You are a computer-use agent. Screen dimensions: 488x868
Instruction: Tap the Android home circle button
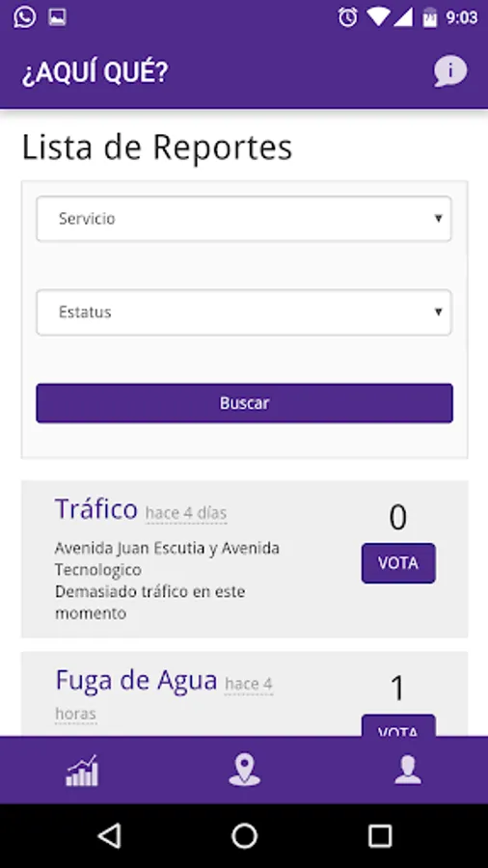(x=244, y=835)
